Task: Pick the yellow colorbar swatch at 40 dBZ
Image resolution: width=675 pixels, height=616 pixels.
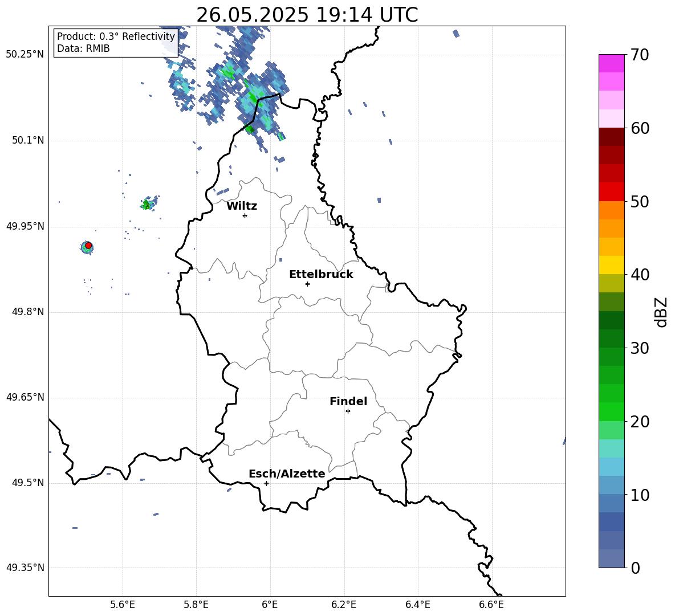Action: click(611, 265)
